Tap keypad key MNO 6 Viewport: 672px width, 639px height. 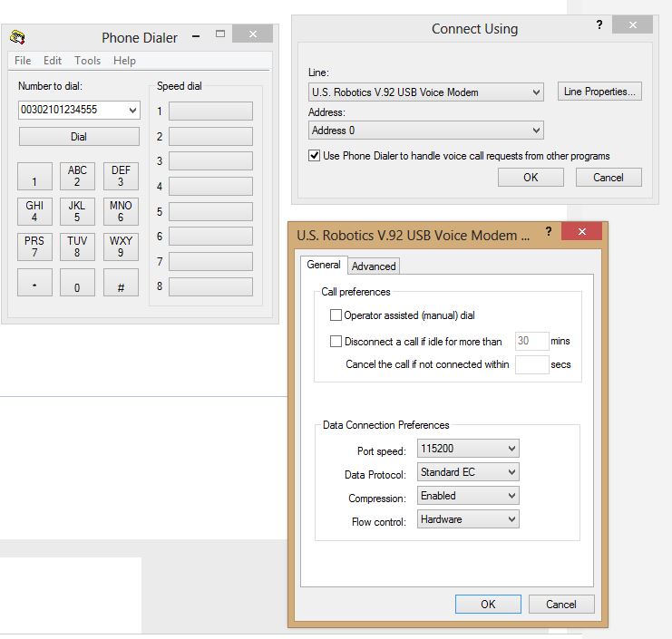121,211
